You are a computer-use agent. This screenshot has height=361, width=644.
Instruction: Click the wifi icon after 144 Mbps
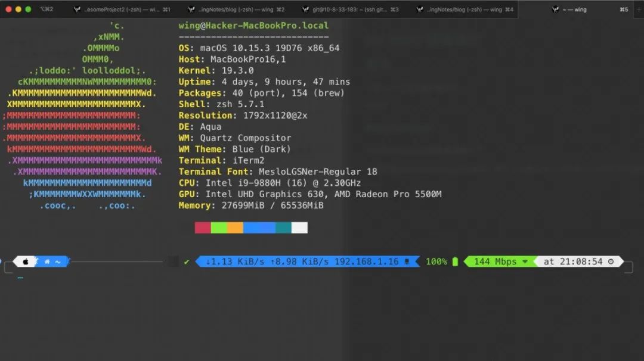(x=525, y=262)
